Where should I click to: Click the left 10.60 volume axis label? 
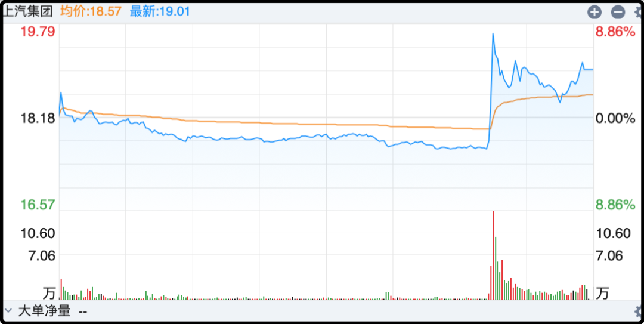[x=38, y=233]
